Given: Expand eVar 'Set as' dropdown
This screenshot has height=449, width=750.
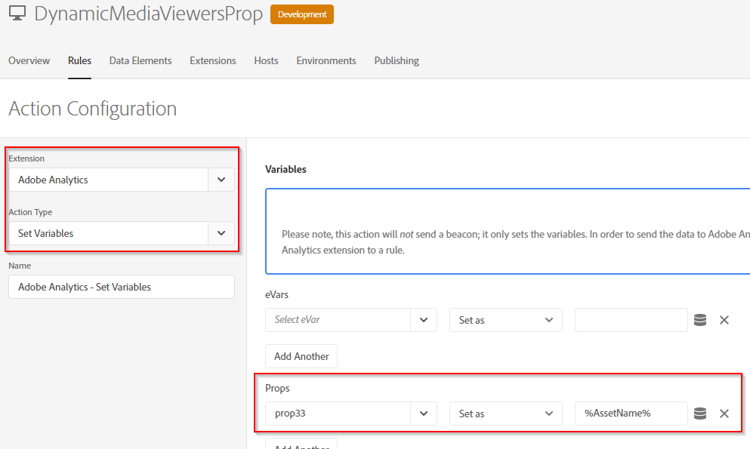Looking at the screenshot, I should pyautogui.click(x=505, y=320).
